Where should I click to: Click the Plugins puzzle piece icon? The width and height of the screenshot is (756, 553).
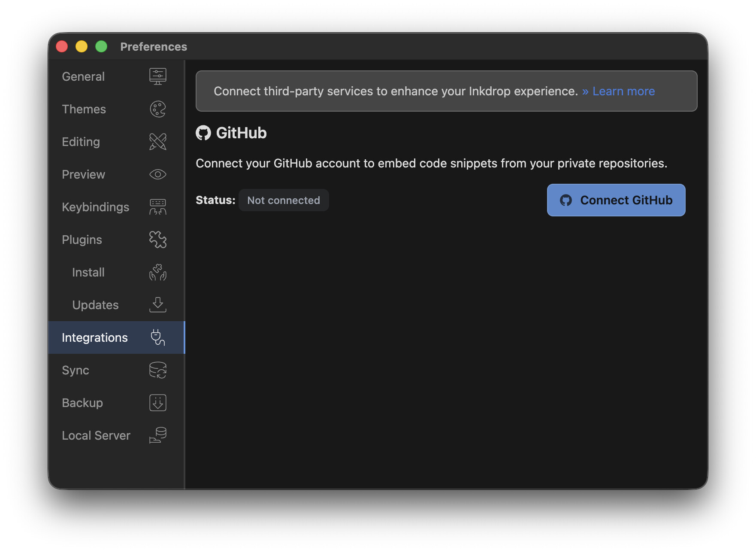pos(157,240)
